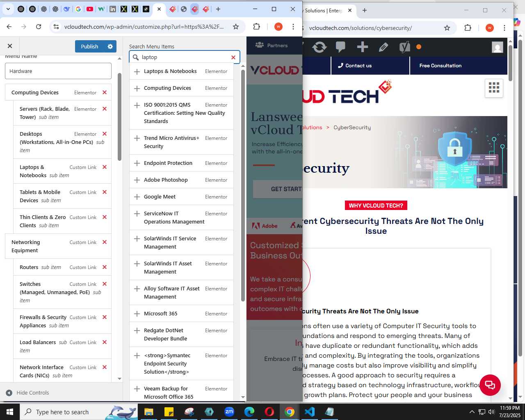The image size is (525, 420).
Task: Click the cybersecurity page vertical scrollbar
Action: click(x=510, y=64)
